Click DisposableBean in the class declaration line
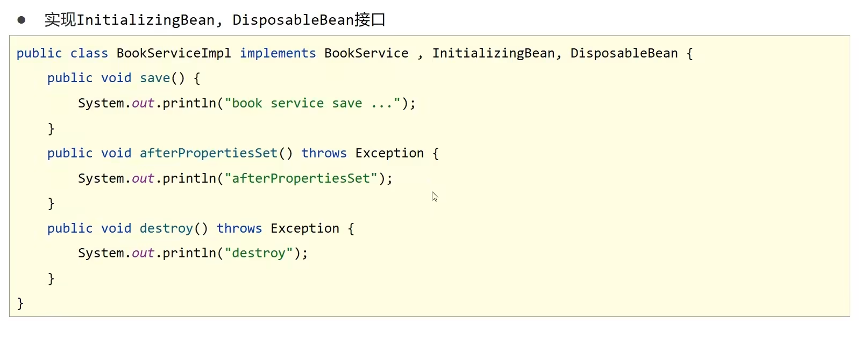 pyautogui.click(x=624, y=53)
